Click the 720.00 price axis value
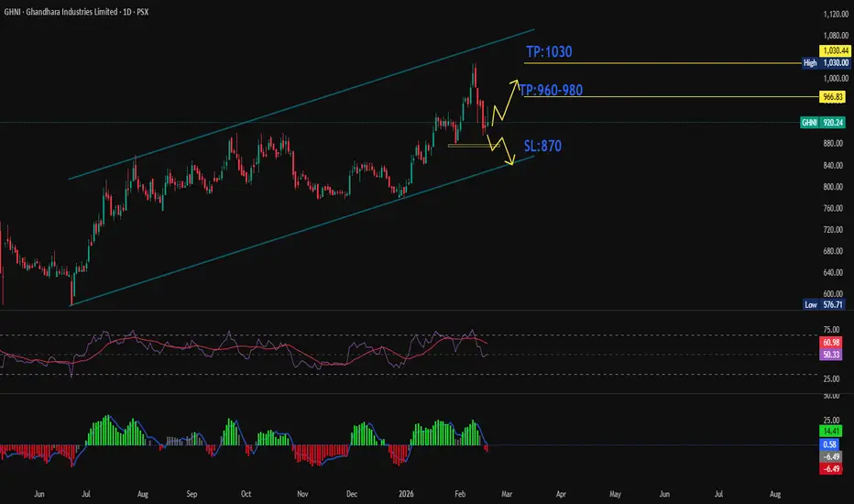854x504 pixels. tap(833, 230)
